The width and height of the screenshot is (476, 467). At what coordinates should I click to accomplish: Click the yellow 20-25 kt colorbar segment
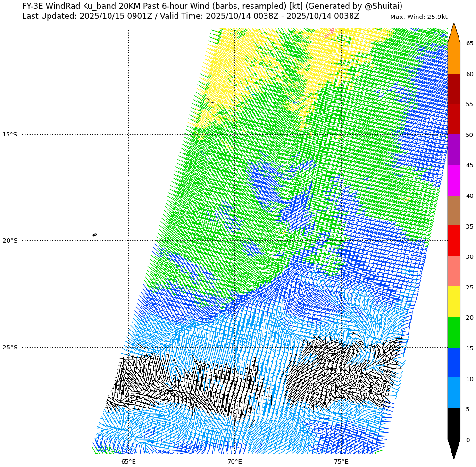pyautogui.click(x=454, y=301)
